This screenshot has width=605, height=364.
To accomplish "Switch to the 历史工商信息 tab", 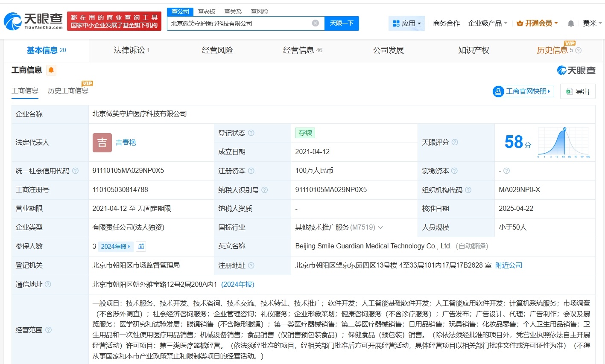I will 68,90.
